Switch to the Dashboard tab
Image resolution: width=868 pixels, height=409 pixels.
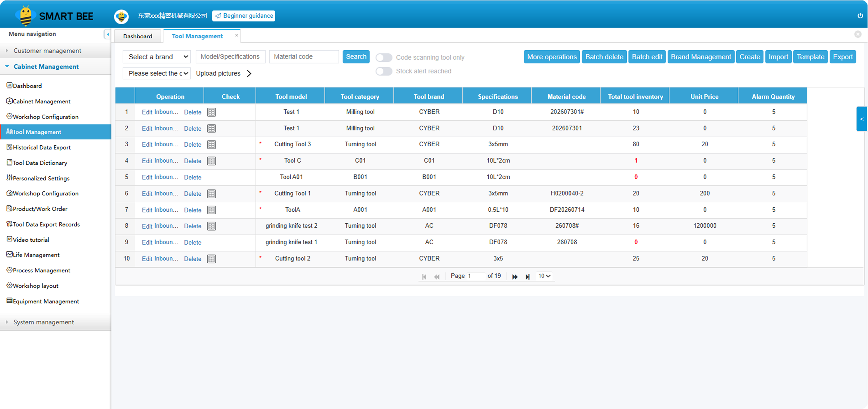[138, 36]
